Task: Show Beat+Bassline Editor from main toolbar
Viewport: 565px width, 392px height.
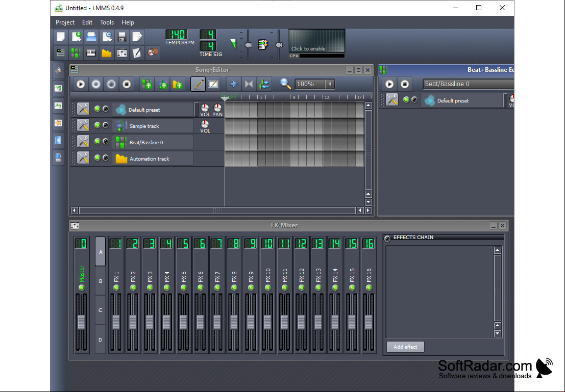Action: 76,53
